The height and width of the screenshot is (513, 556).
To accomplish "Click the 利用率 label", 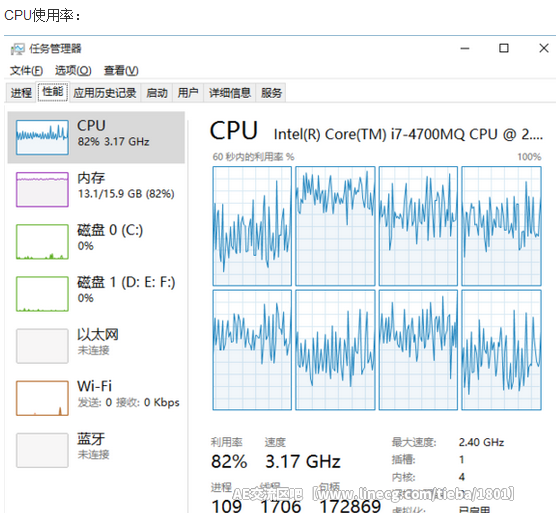I will pyautogui.click(x=227, y=442).
